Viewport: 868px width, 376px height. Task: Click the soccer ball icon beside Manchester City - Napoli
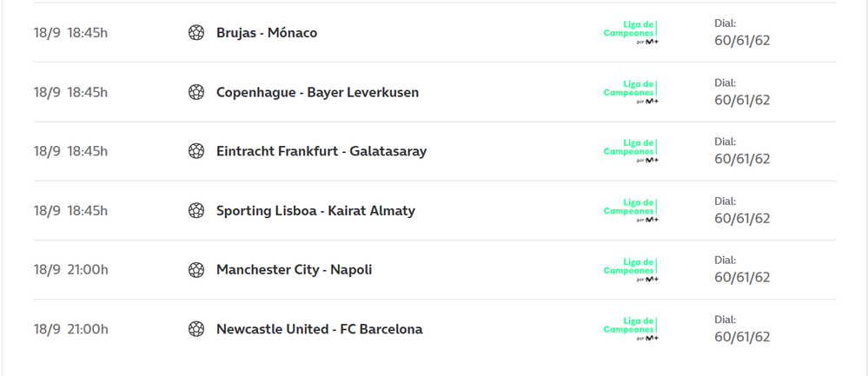196,270
